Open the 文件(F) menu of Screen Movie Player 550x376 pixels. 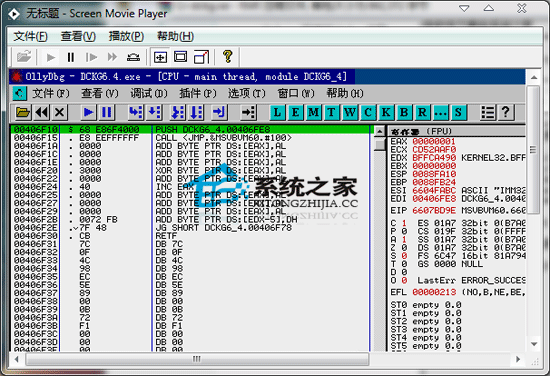click(x=31, y=36)
